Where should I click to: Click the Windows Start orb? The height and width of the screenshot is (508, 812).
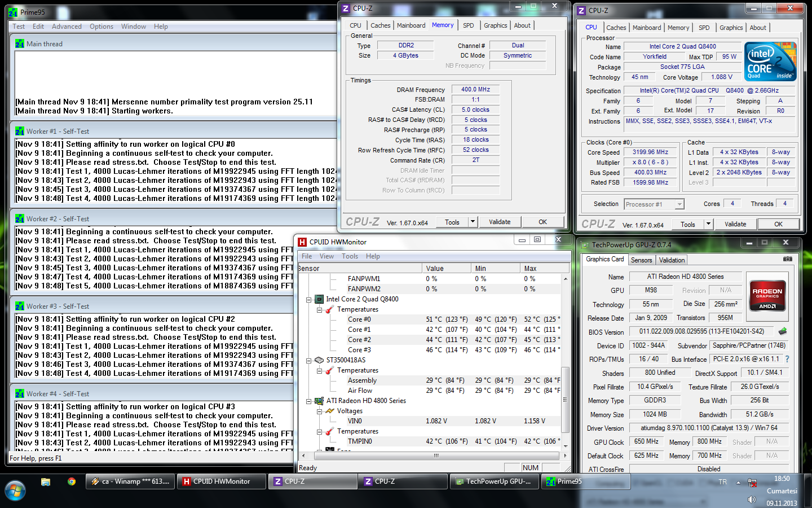coord(15,491)
